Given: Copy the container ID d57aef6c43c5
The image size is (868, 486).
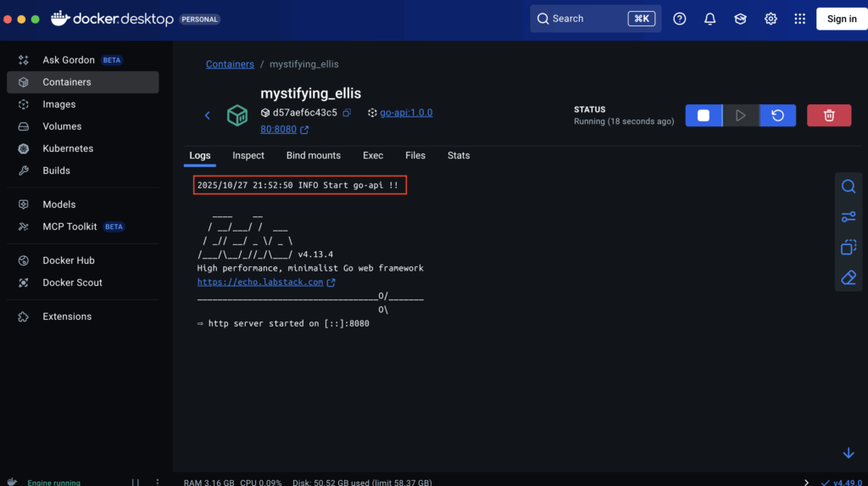Looking at the screenshot, I should [x=347, y=113].
